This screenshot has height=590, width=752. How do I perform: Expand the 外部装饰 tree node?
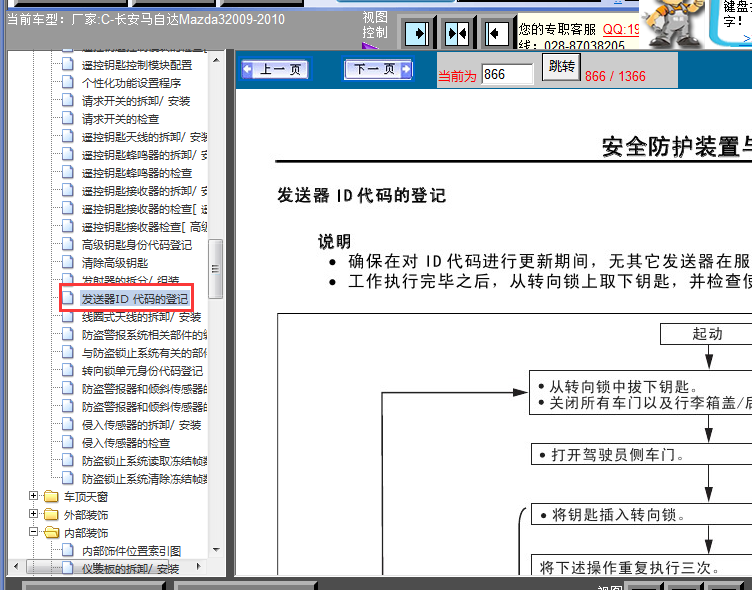pos(34,515)
